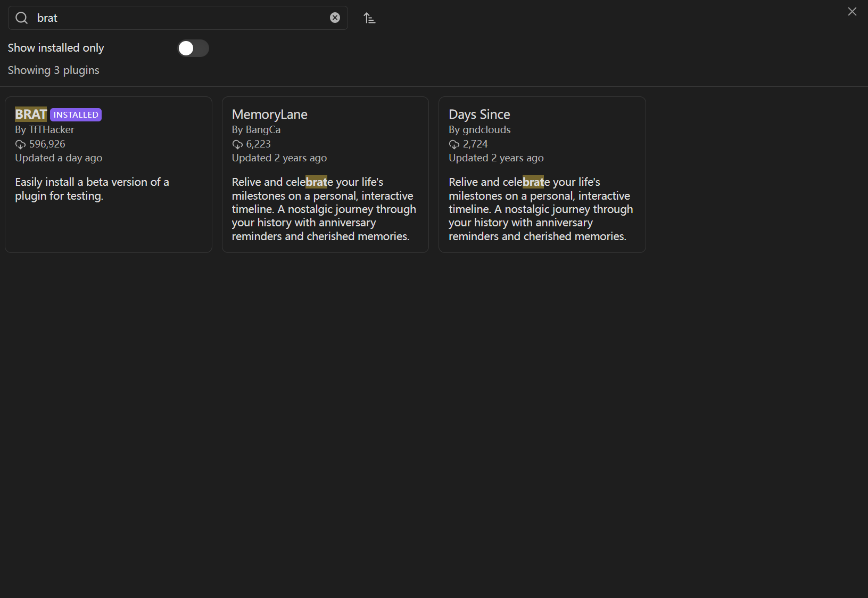This screenshot has width=868, height=598.
Task: Click BRAT download count icon
Action: pyautogui.click(x=20, y=144)
